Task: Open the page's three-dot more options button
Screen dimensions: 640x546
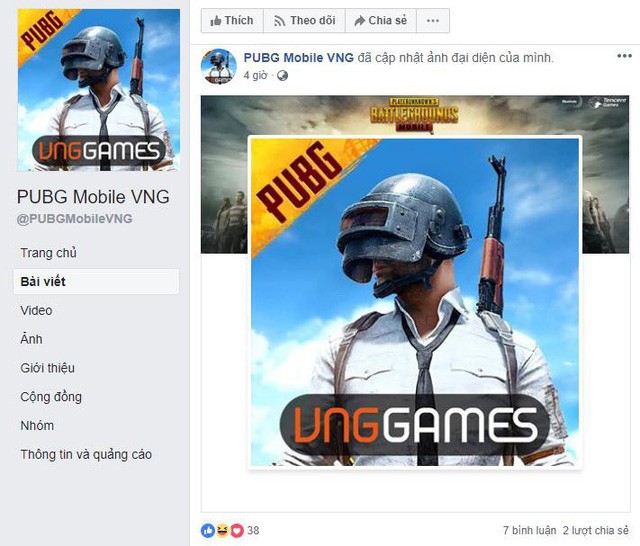Action: point(433,20)
